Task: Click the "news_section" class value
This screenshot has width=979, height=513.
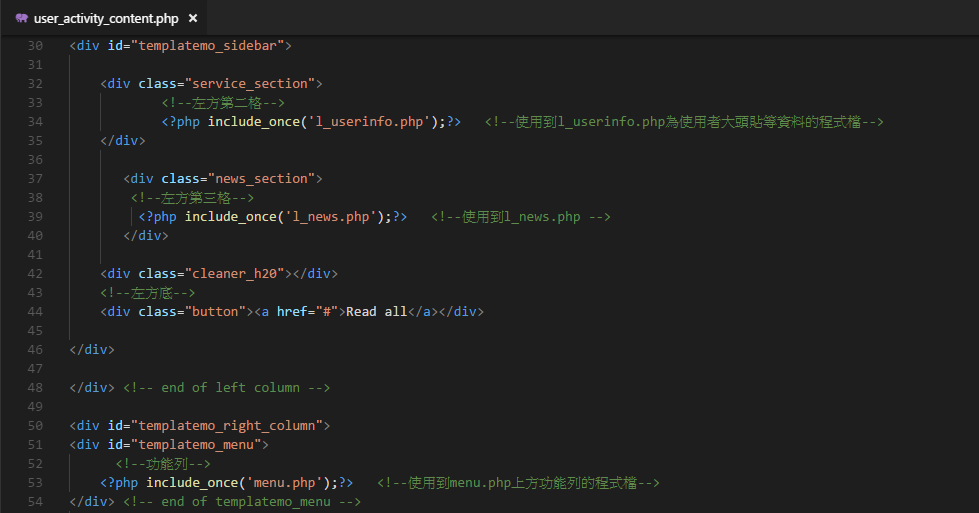Action: point(262,178)
